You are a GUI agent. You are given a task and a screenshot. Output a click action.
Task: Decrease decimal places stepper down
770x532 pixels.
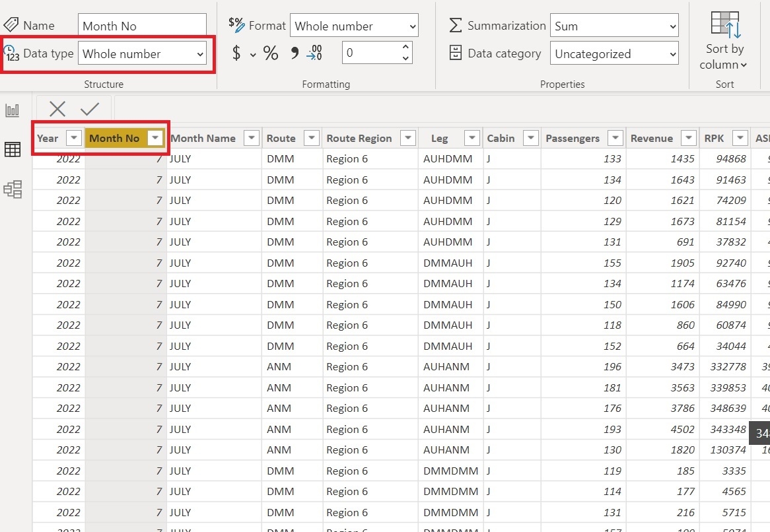(x=405, y=58)
